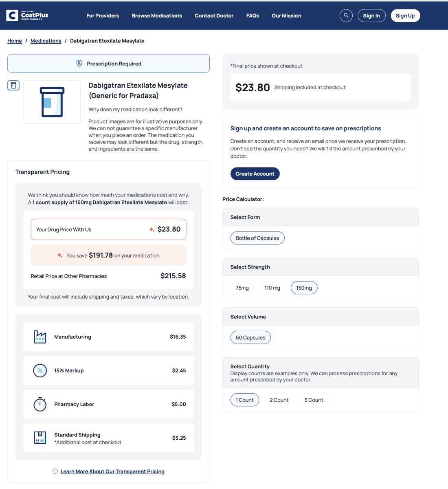Select the 110 mg strength

(272, 288)
